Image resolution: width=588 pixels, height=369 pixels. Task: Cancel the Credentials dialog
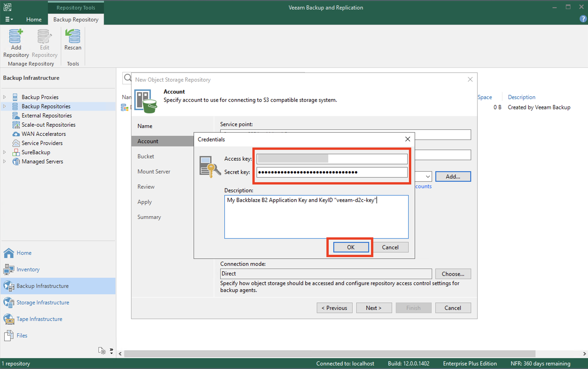(x=390, y=247)
